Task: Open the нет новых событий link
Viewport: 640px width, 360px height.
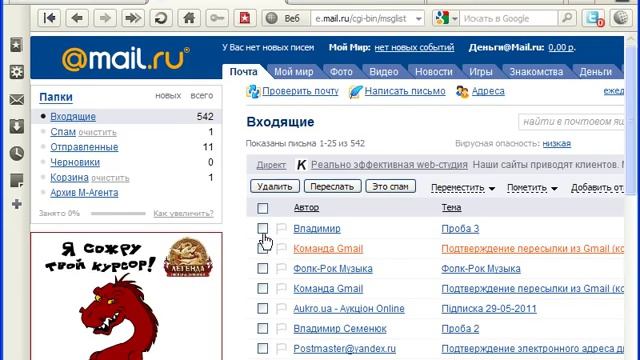Action: 414,48
